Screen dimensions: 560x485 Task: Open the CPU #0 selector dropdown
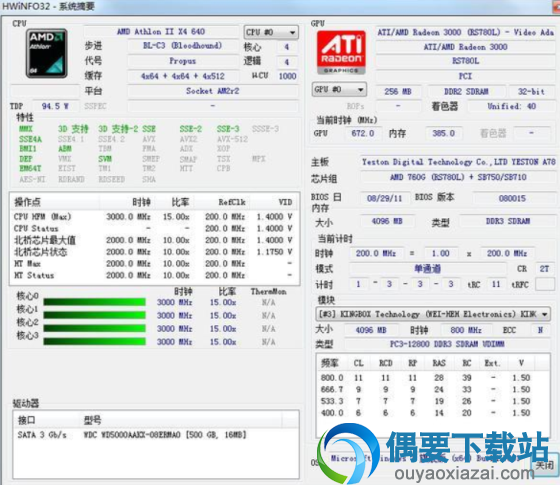pos(271,32)
